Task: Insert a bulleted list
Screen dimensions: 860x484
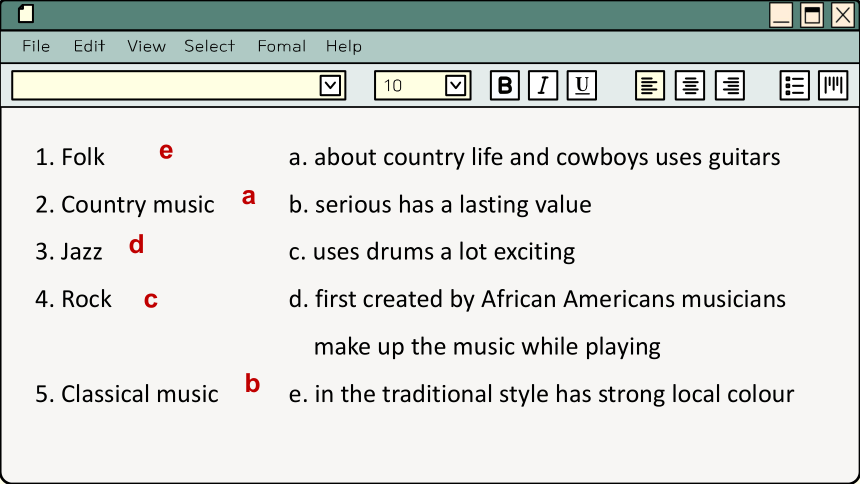Action: [x=794, y=86]
